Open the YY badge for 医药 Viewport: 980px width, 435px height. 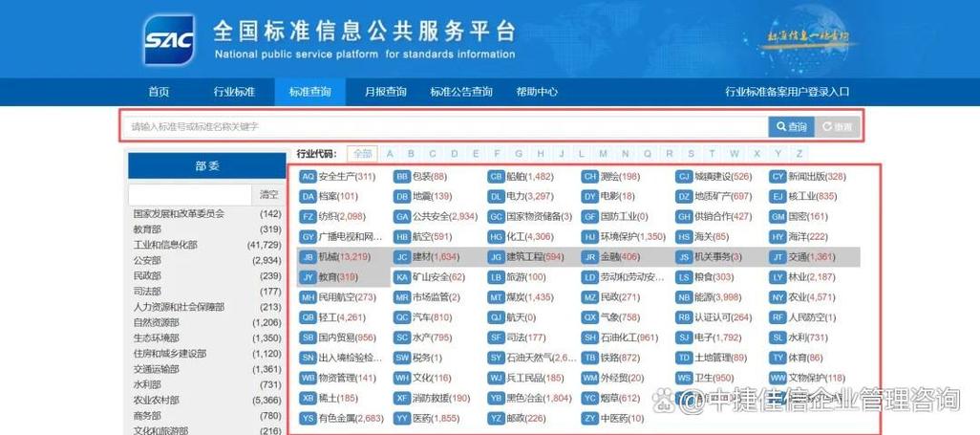[x=402, y=418]
